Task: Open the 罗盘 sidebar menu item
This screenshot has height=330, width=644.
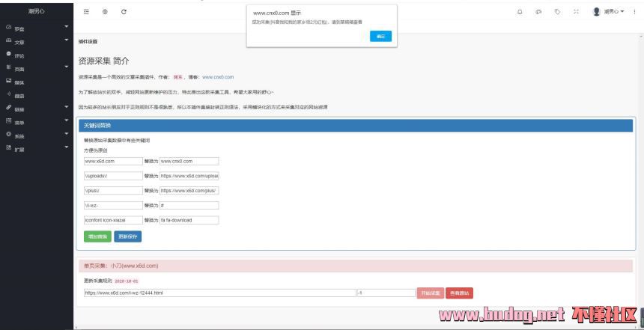Action: pyautogui.click(x=19, y=29)
